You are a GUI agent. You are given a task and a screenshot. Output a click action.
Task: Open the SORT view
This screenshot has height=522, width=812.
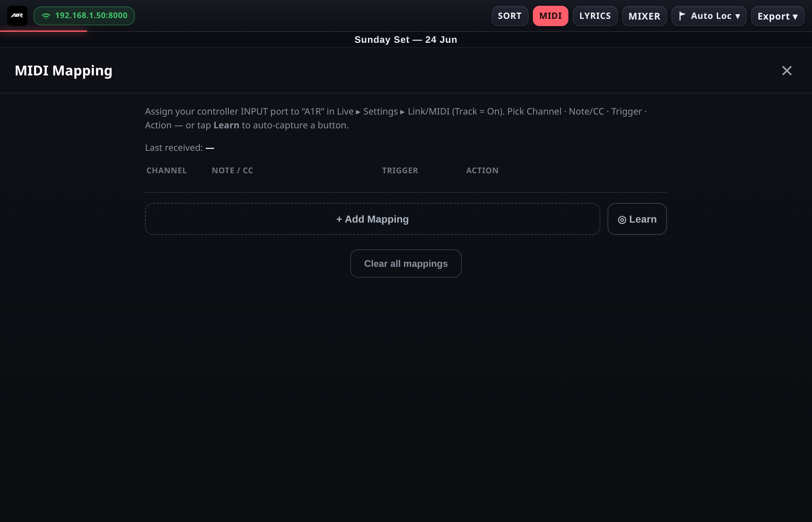(x=510, y=16)
